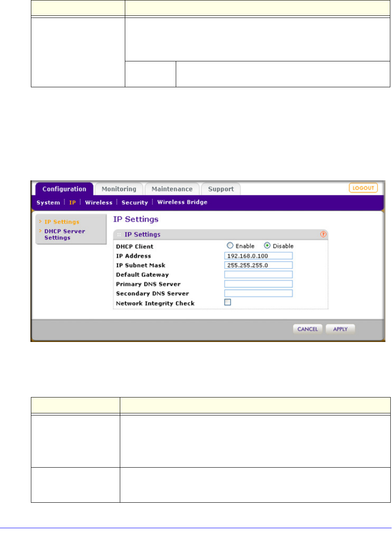Click the IP Settings page heading
Image resolution: width=392 pixels, height=557 pixels.
point(136,219)
